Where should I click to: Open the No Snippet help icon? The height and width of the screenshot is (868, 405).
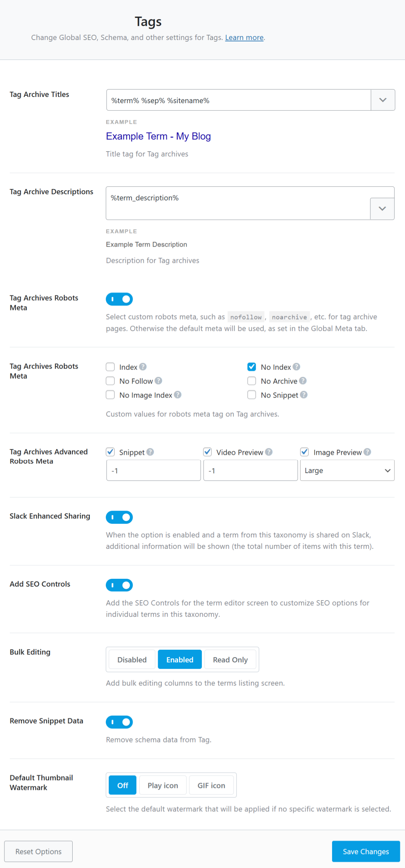click(x=304, y=395)
